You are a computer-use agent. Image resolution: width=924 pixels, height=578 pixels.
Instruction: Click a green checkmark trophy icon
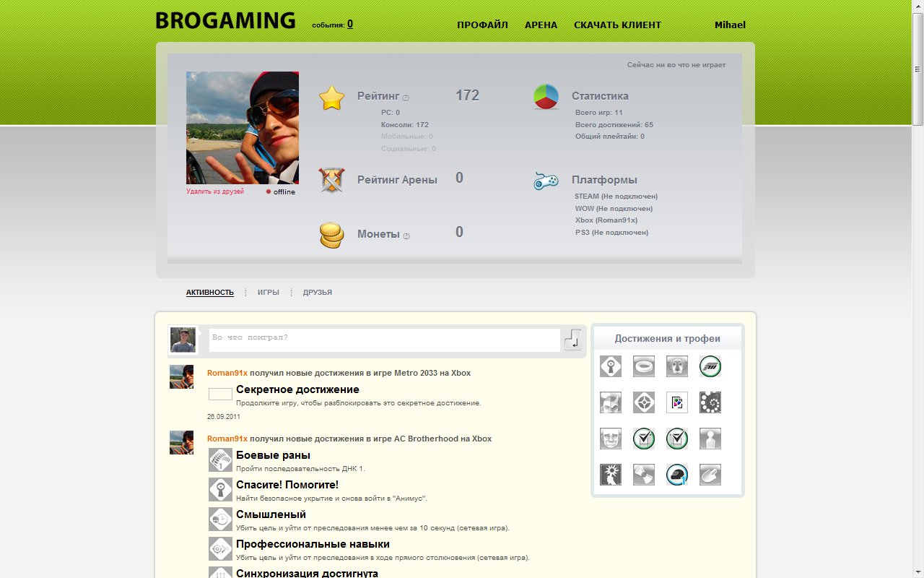[643, 439]
